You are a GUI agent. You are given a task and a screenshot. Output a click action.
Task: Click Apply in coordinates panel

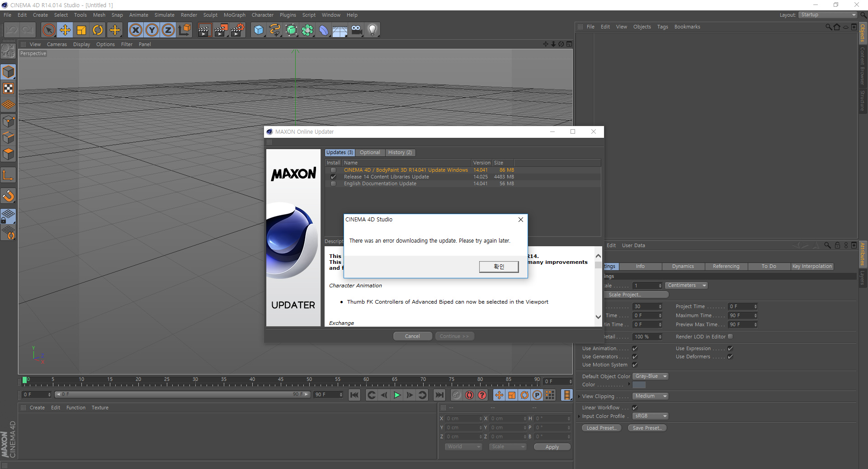tap(552, 447)
